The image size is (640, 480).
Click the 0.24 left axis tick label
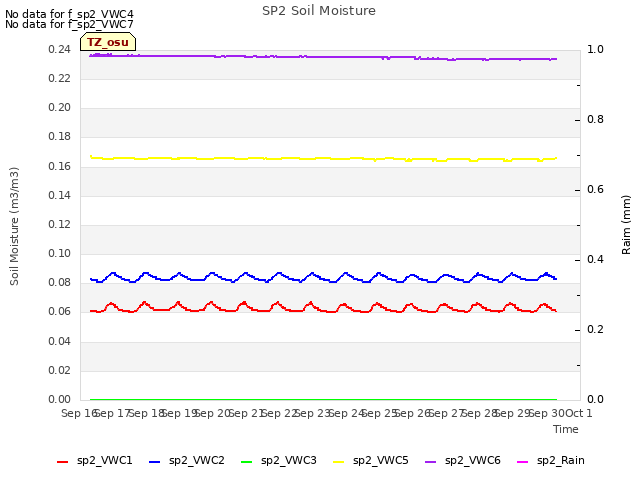click(60, 49)
